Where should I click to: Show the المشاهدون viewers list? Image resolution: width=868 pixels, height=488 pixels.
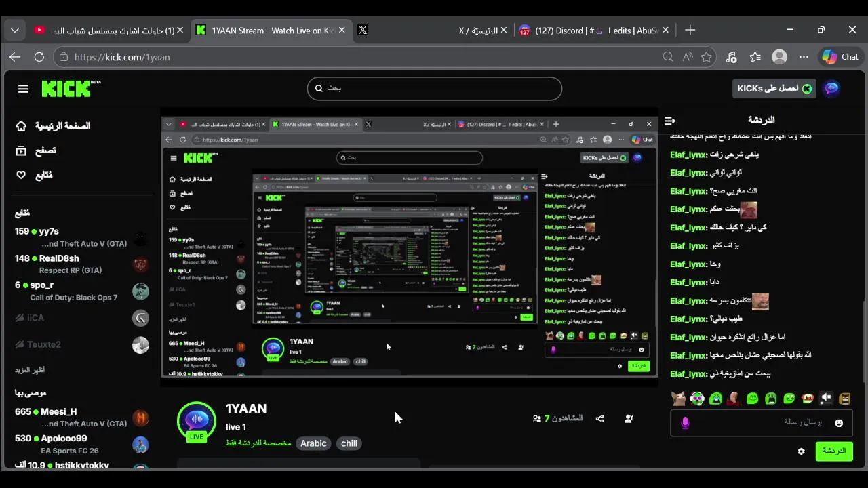tap(557, 418)
